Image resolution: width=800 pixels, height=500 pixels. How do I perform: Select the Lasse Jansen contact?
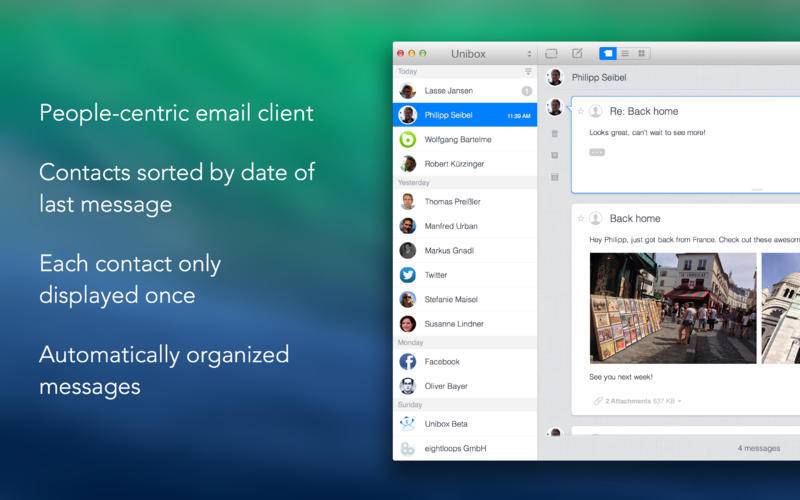[465, 91]
